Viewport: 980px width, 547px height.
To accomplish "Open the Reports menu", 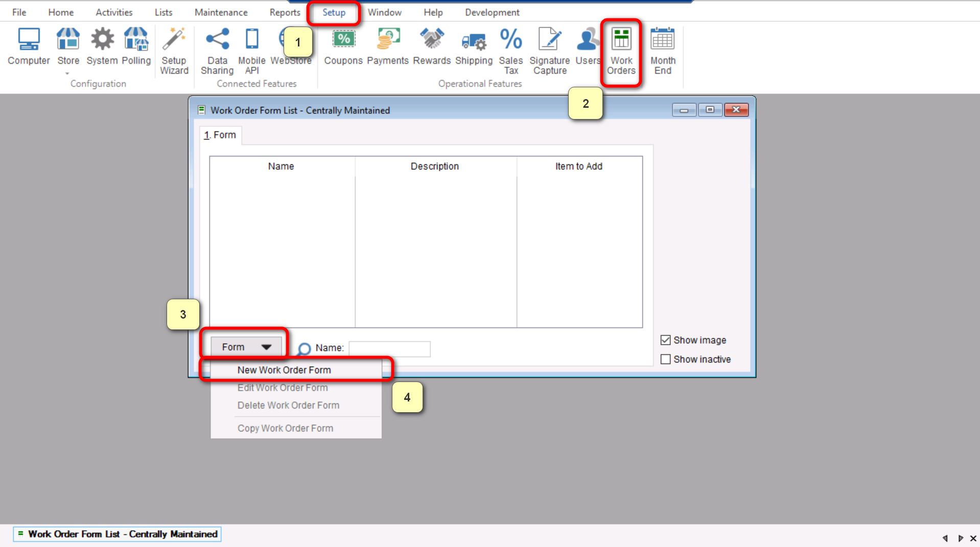I will pos(285,12).
